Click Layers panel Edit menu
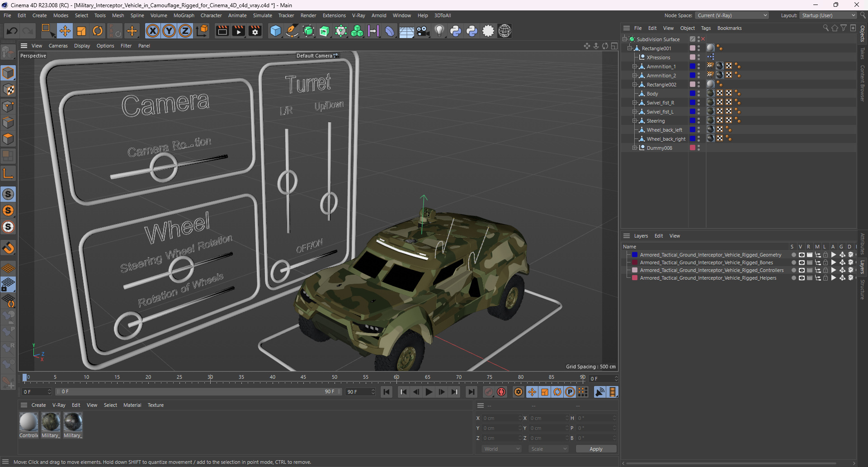 659,236
